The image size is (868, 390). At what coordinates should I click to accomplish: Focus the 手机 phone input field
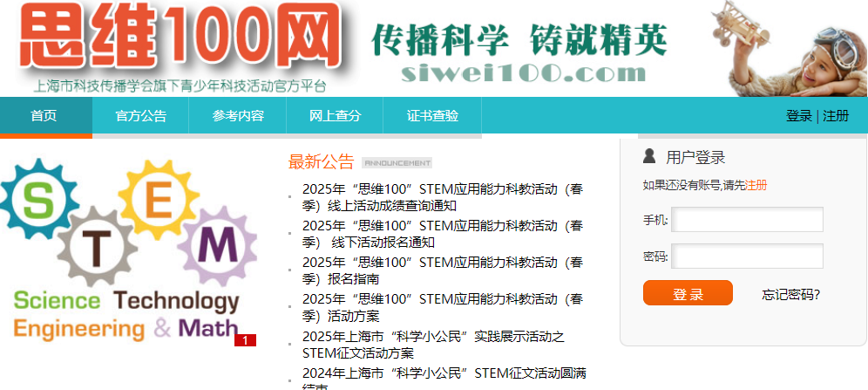747,220
